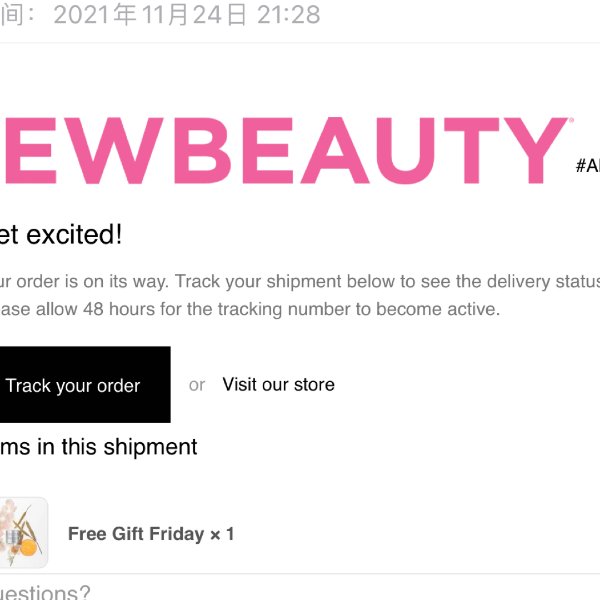Click the black Track your order button
Image resolution: width=600 pixels, height=600 pixels.
click(85, 385)
